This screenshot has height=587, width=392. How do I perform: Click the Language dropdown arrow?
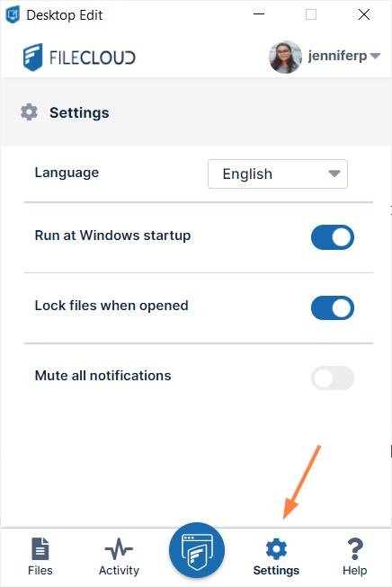coord(334,173)
